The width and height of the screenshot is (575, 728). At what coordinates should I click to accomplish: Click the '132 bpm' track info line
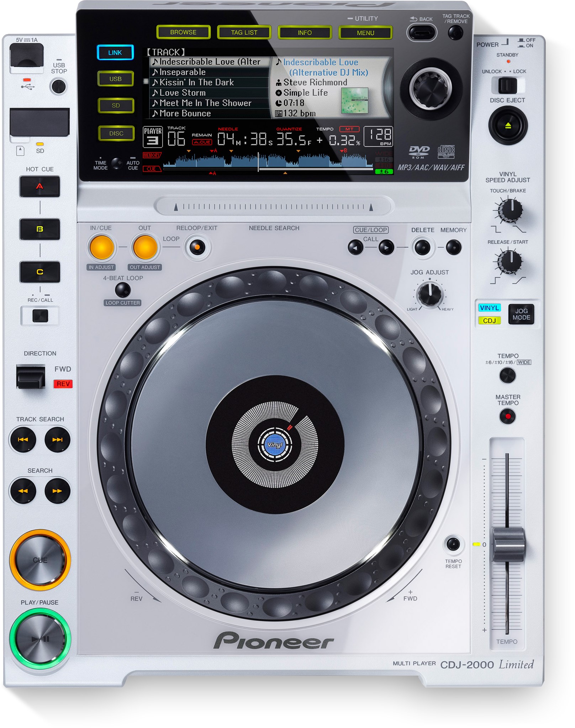(295, 114)
